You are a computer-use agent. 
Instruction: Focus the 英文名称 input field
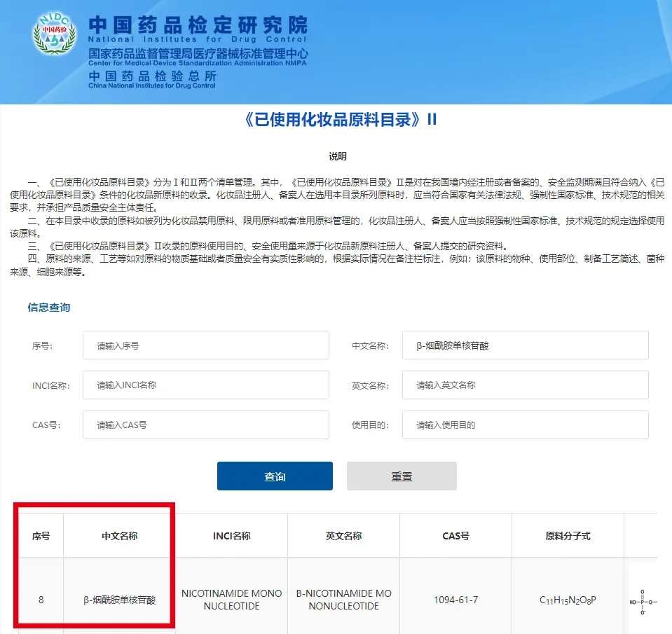(x=525, y=385)
